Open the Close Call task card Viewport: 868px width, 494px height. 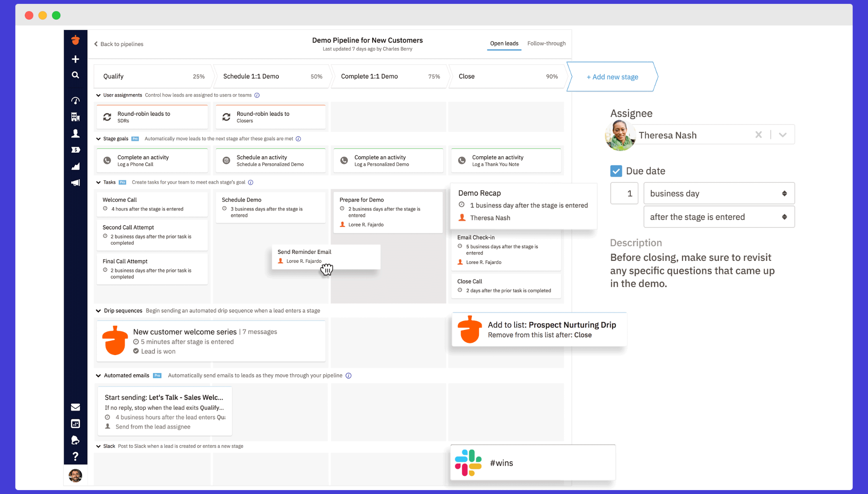506,286
